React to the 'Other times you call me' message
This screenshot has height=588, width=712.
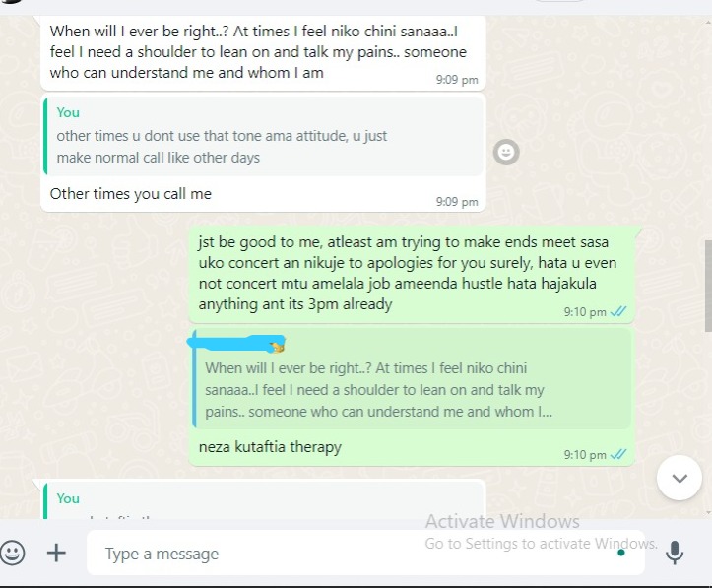[506, 152]
